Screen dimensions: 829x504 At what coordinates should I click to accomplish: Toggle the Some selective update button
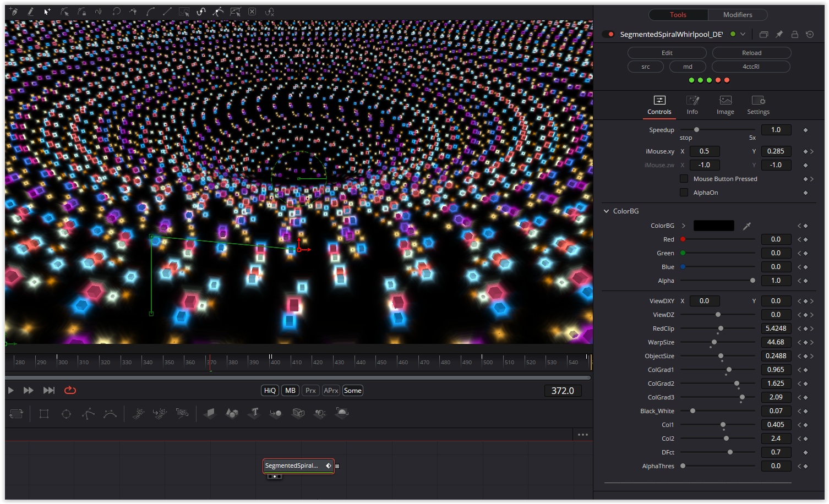click(x=353, y=391)
